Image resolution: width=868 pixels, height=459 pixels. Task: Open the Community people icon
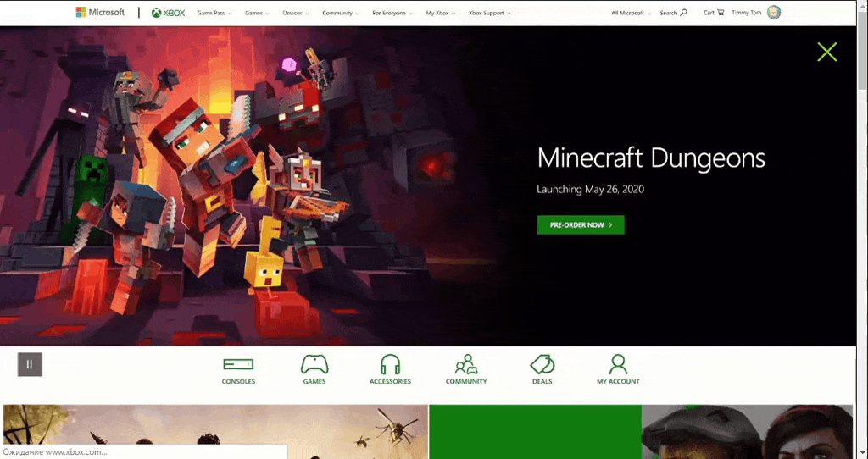click(x=465, y=365)
